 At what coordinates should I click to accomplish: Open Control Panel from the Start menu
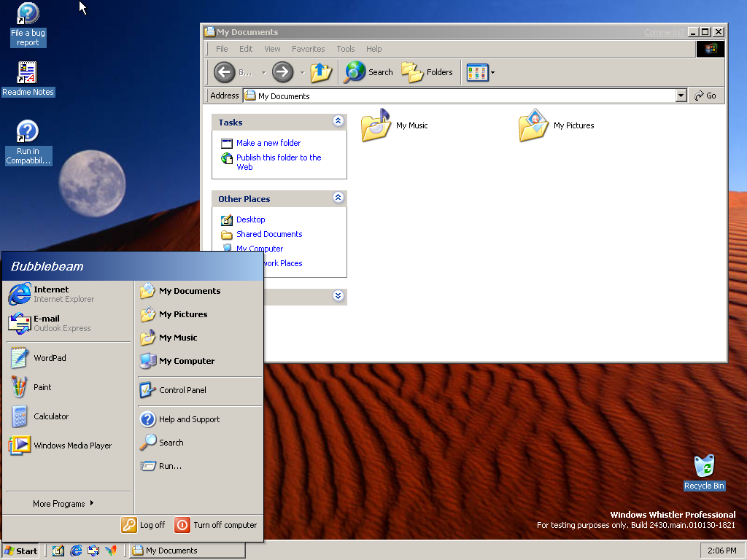[x=182, y=390]
